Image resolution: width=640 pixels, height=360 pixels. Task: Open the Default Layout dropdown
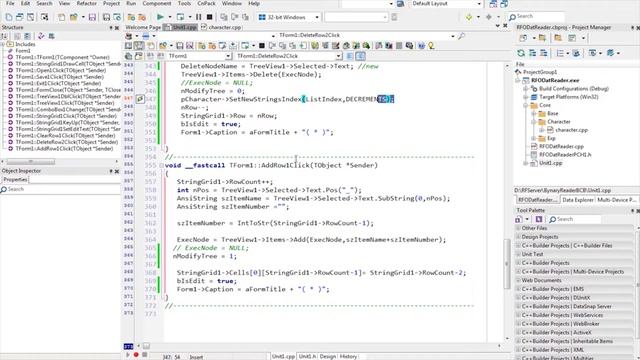(479, 4)
